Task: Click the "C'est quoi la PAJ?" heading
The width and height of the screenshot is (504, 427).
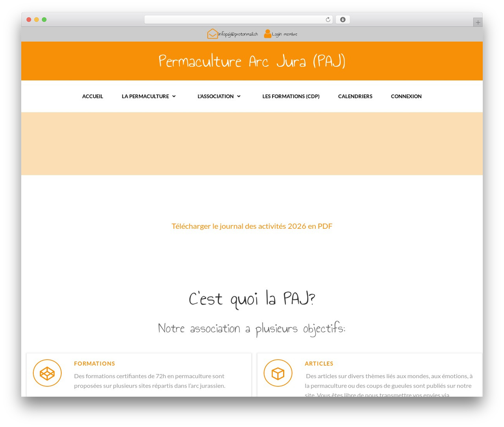Action: tap(252, 299)
